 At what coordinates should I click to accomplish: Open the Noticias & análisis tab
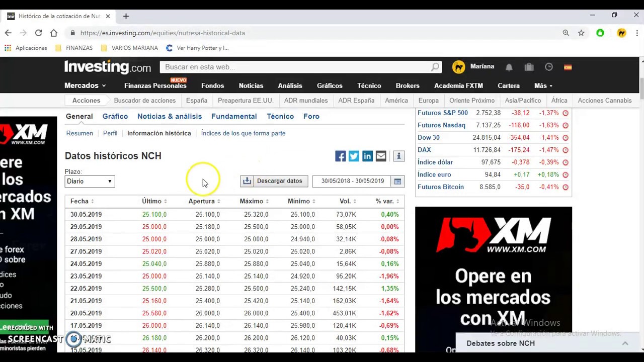pos(170,116)
